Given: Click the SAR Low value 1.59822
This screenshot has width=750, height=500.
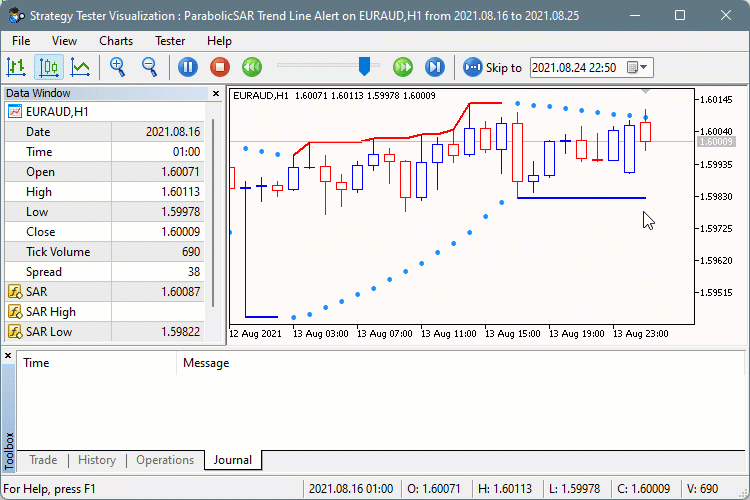Looking at the screenshot, I should (x=180, y=332).
